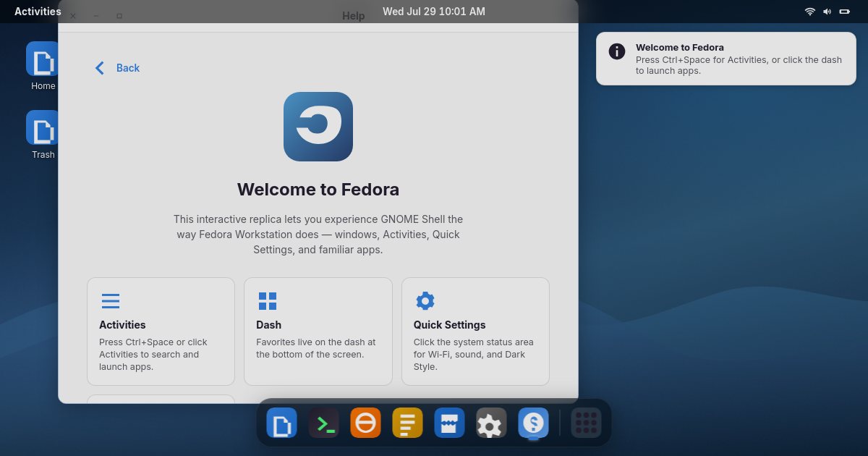Image resolution: width=868 pixels, height=456 pixels.
Task: Open the Activities overview button
Action: tap(38, 12)
